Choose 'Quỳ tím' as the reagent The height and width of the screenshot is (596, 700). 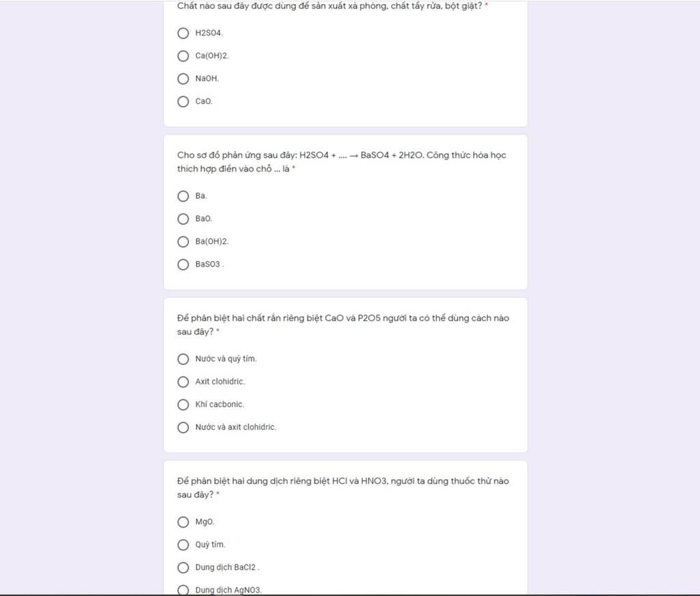(183, 545)
